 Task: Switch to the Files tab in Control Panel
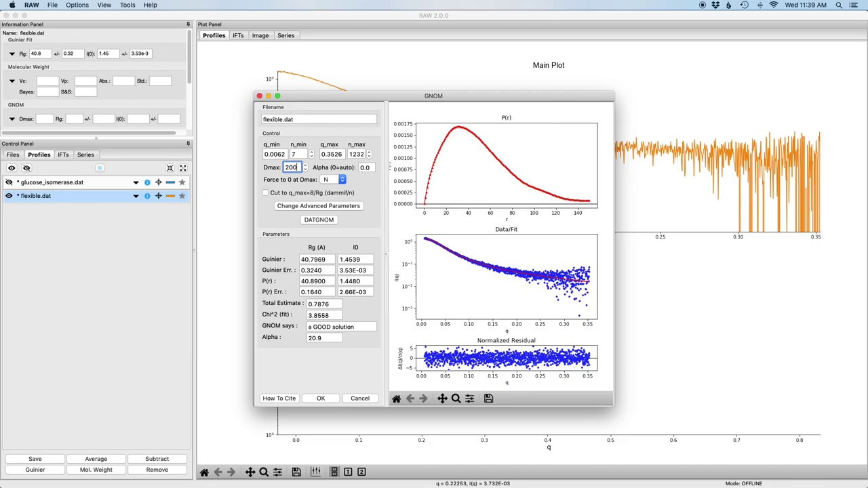13,155
